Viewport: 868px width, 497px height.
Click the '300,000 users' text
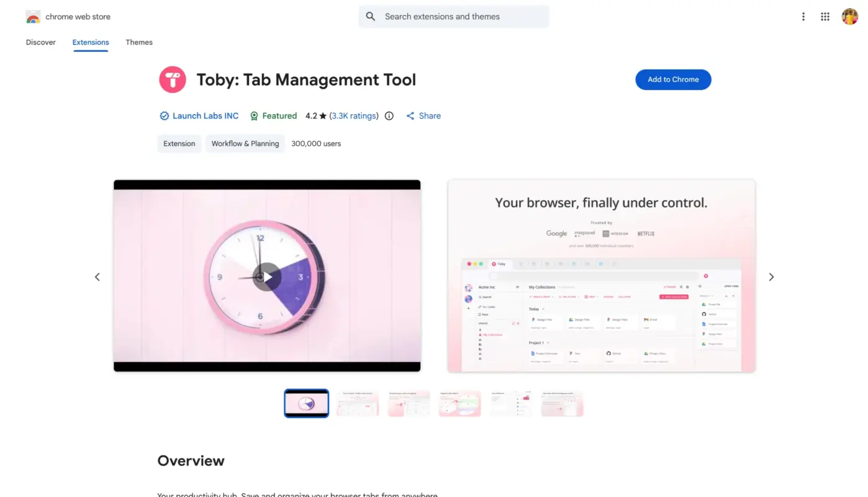click(x=316, y=144)
